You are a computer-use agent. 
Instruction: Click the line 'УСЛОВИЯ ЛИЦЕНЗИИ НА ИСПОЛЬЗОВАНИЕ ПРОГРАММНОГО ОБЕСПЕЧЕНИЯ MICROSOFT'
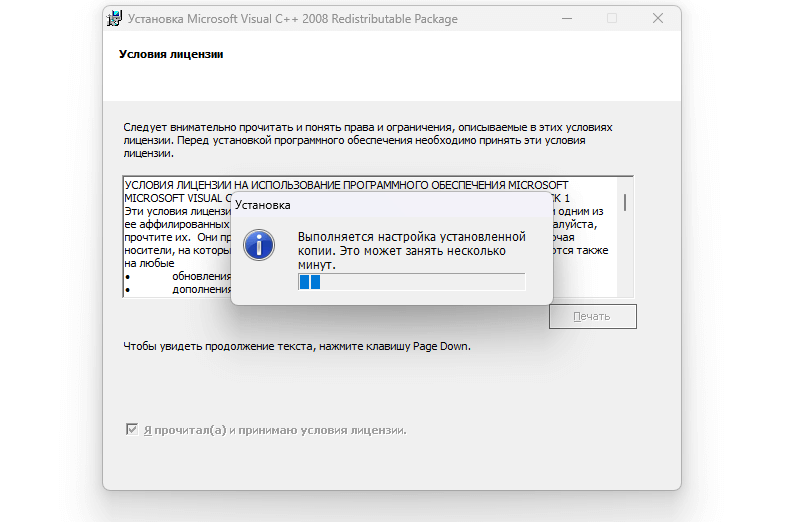click(x=346, y=185)
